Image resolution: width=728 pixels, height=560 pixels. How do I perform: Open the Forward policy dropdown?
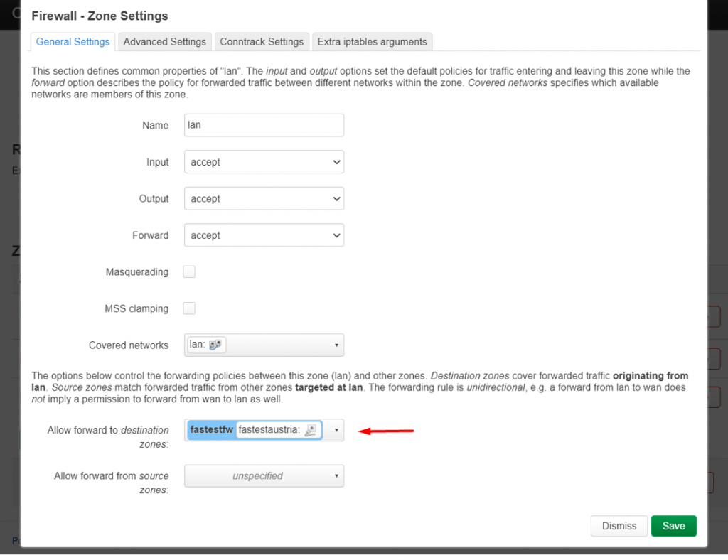(x=263, y=235)
